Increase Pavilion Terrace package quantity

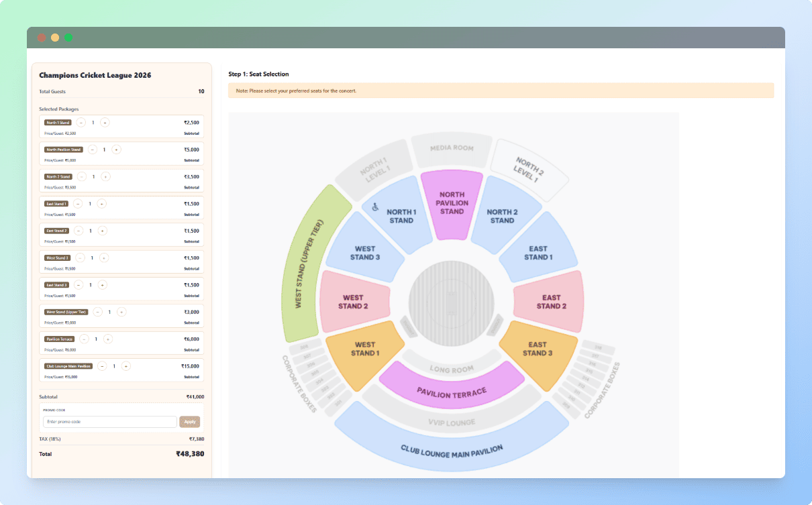point(109,339)
